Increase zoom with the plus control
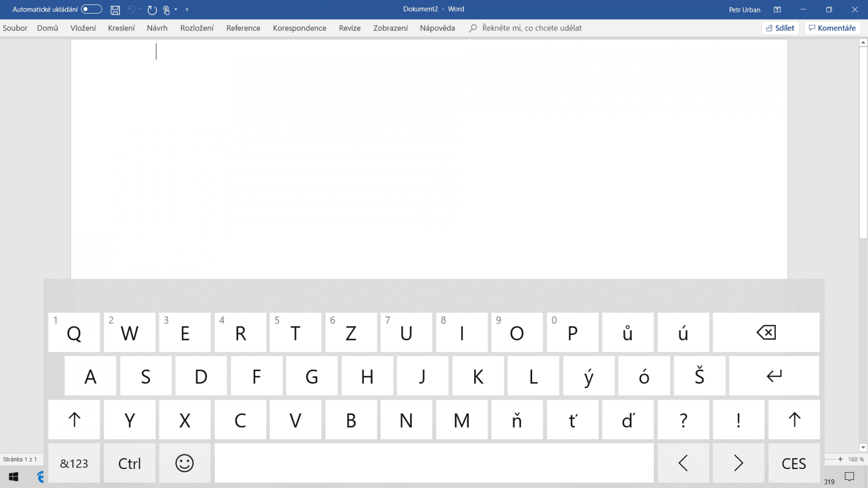 (x=840, y=459)
